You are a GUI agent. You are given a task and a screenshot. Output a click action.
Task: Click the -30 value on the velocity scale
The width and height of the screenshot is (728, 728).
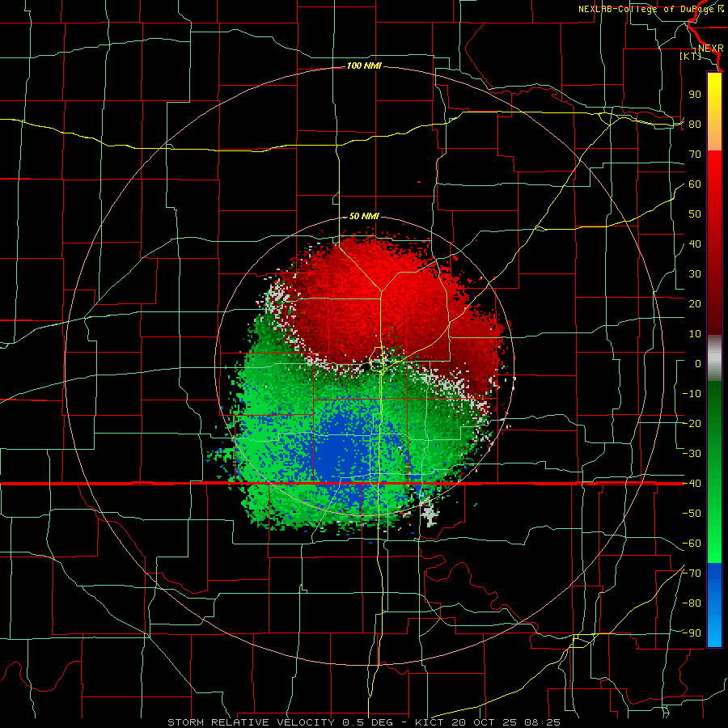tap(692, 454)
